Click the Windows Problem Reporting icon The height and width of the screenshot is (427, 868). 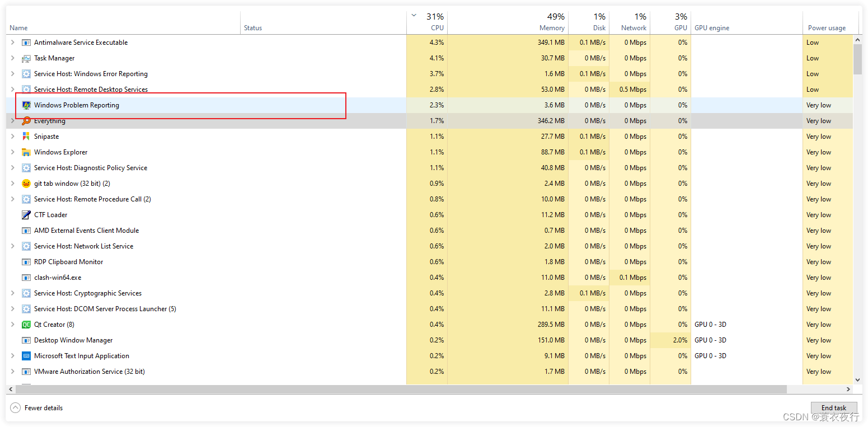[x=26, y=105]
